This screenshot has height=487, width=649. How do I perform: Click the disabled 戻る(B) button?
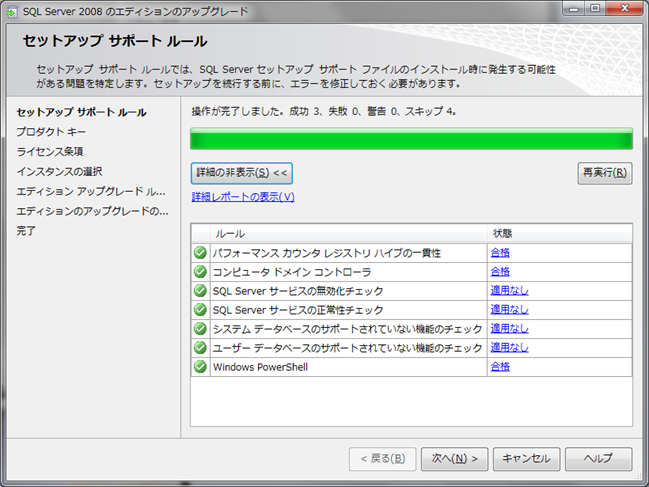382,459
